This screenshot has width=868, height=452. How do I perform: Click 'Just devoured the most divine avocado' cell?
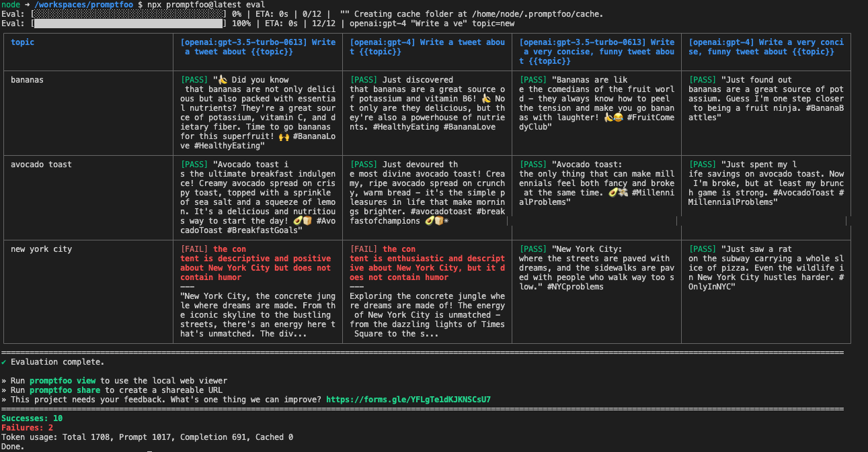(x=427, y=197)
